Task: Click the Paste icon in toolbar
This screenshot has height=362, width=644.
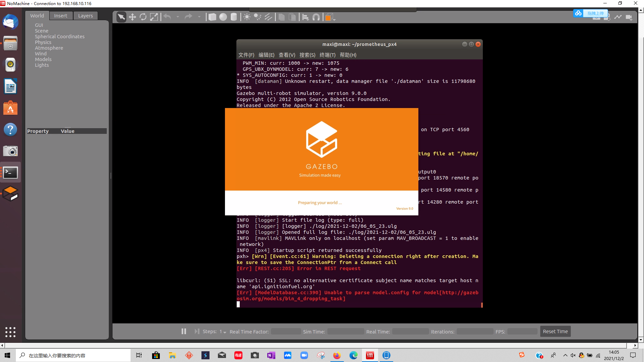Action: [292, 17]
